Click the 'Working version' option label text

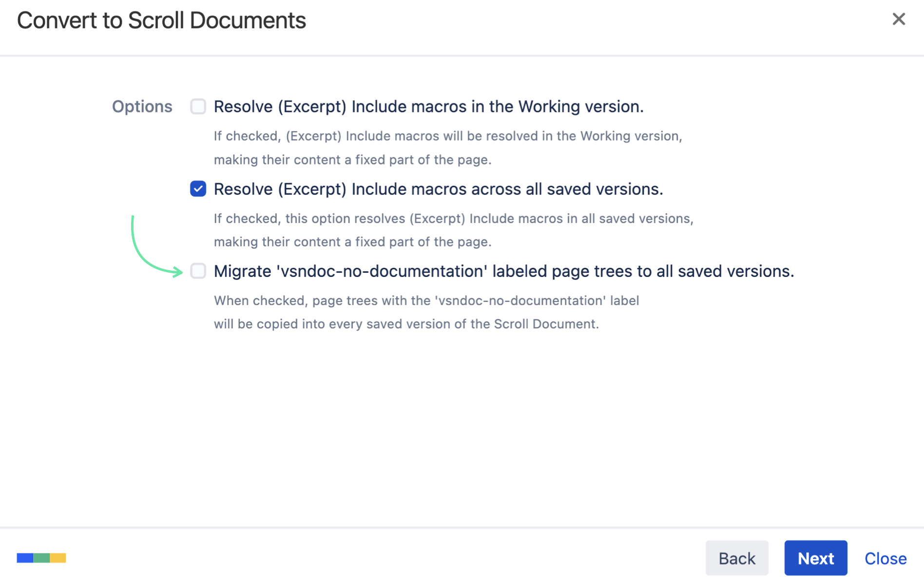428,106
